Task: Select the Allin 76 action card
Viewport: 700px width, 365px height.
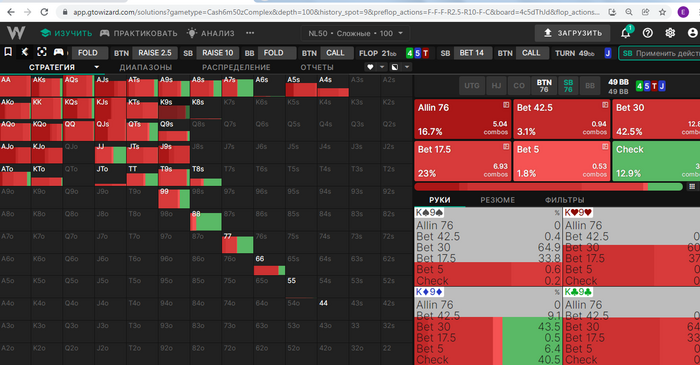Action: (462, 119)
